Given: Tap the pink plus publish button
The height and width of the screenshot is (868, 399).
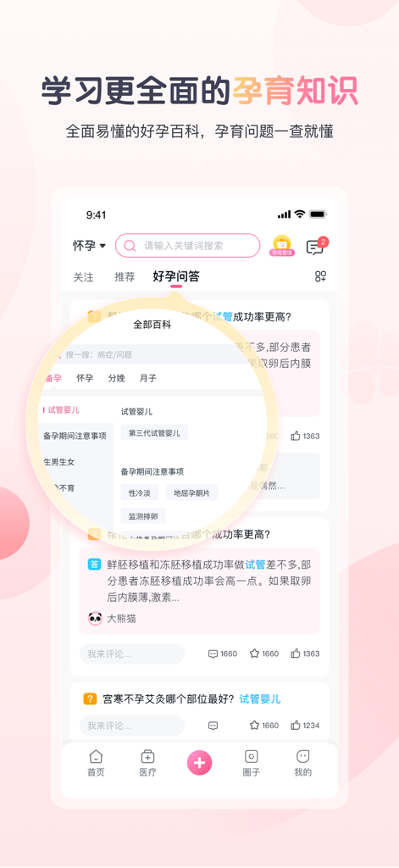Looking at the screenshot, I should pyautogui.click(x=199, y=763).
